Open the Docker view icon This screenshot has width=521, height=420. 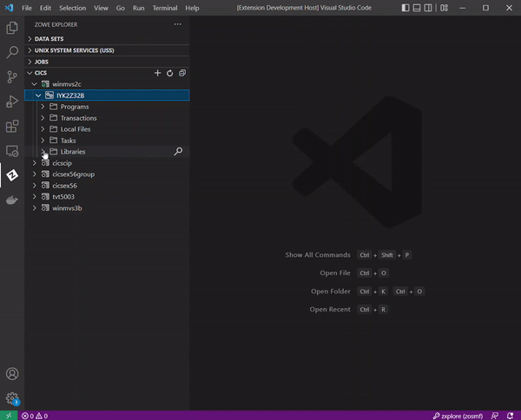pos(12,200)
